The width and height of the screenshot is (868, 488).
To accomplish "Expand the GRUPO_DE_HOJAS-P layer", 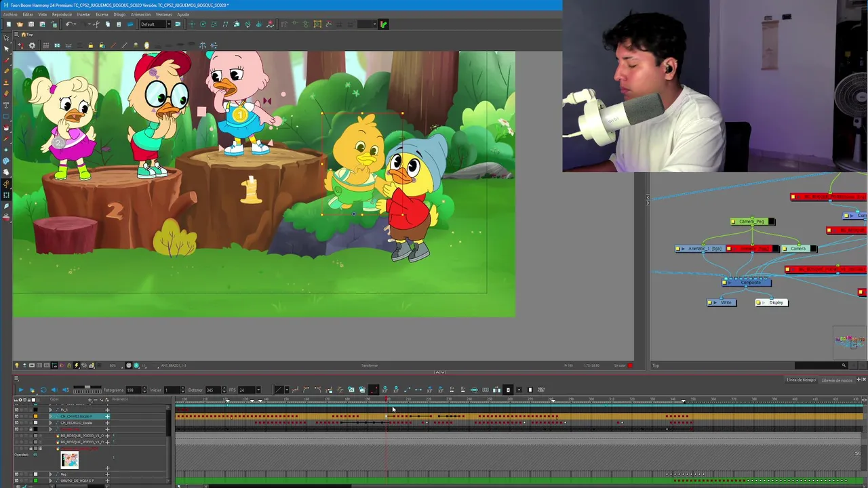I will pyautogui.click(x=51, y=481).
